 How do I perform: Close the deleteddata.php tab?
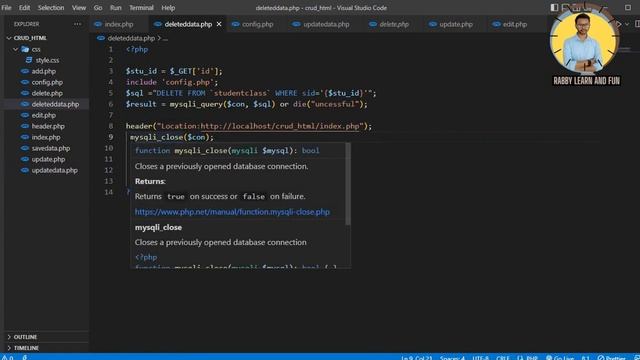pos(219,24)
